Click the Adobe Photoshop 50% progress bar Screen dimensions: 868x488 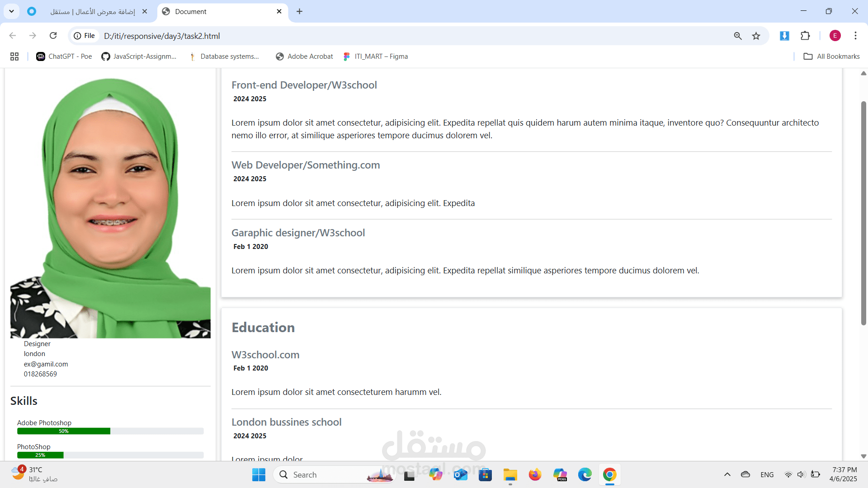coord(110,431)
